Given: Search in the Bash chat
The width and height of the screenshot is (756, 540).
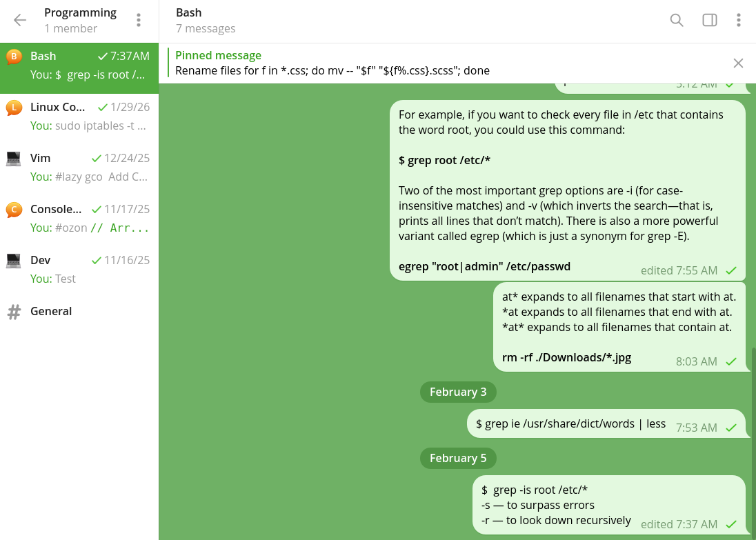Looking at the screenshot, I should [677, 20].
